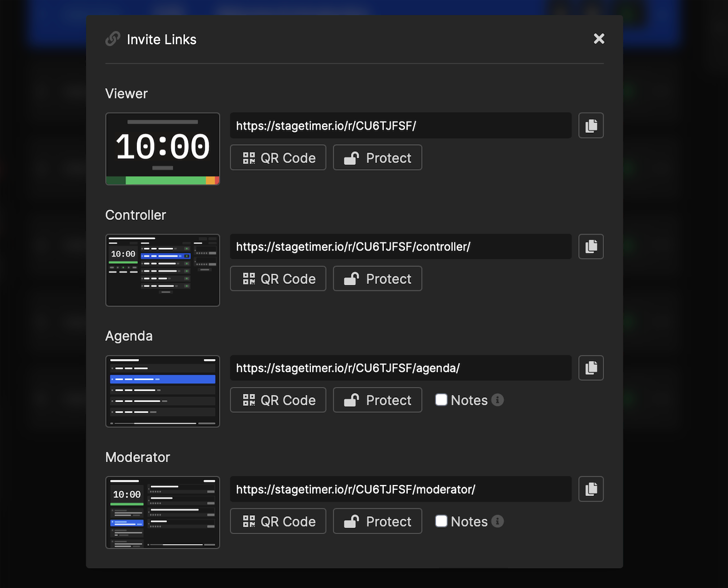Copy the Agenda link to clipboard
The image size is (728, 588).
[591, 368]
